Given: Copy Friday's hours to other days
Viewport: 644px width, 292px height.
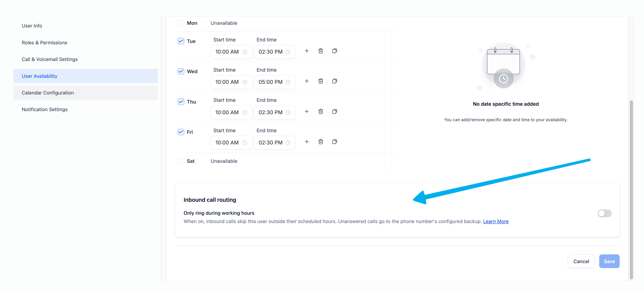Looking at the screenshot, I should coord(335,142).
